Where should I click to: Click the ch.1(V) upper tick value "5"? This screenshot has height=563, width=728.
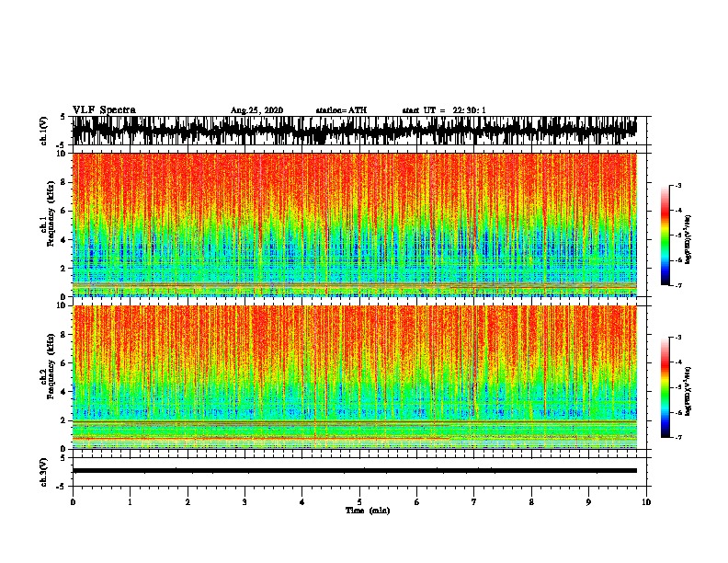tap(63, 117)
